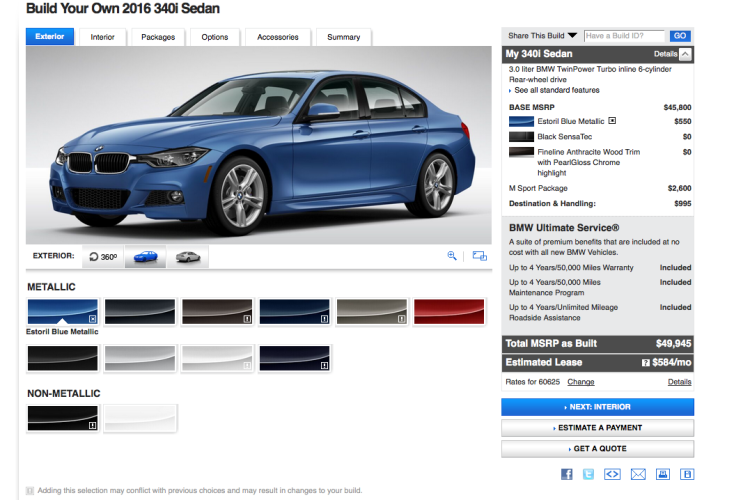Expand the Share This Build dropdown
Screen dimensions: 750x500
tap(542, 35)
